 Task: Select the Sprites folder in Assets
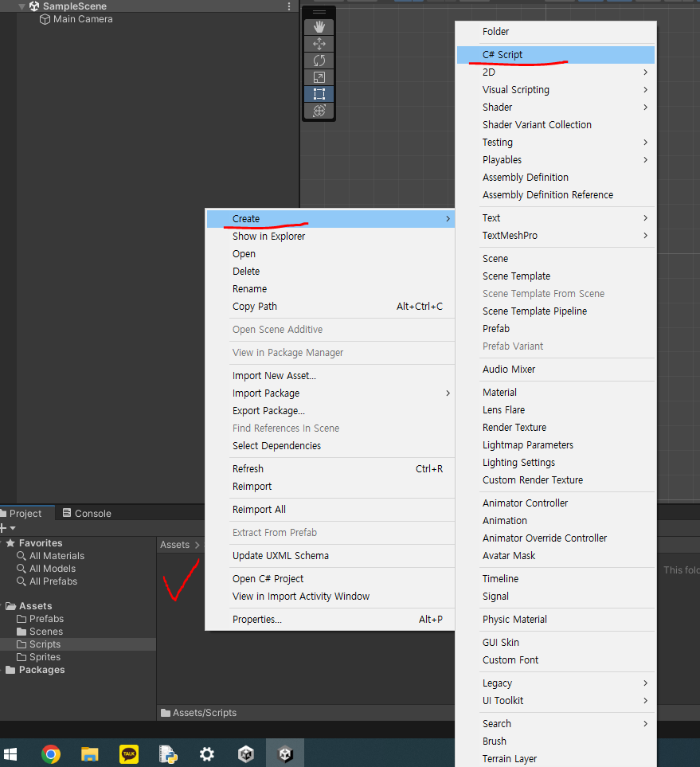point(45,657)
